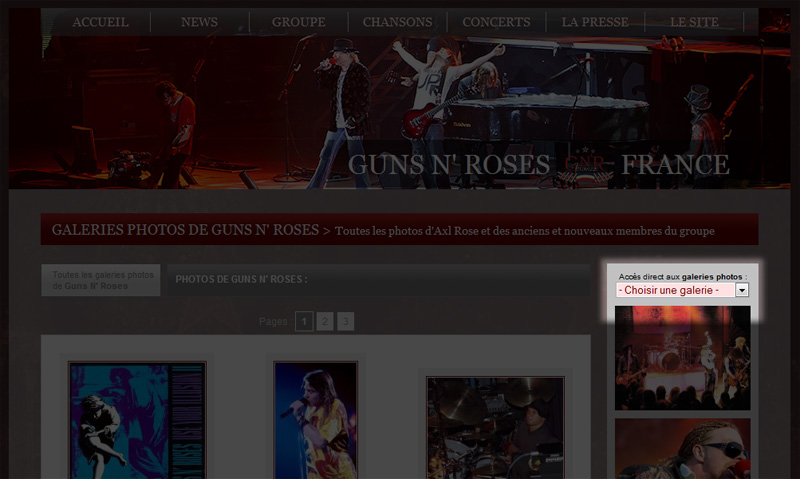Open the singer with microphone photo thumbnail

click(x=315, y=420)
